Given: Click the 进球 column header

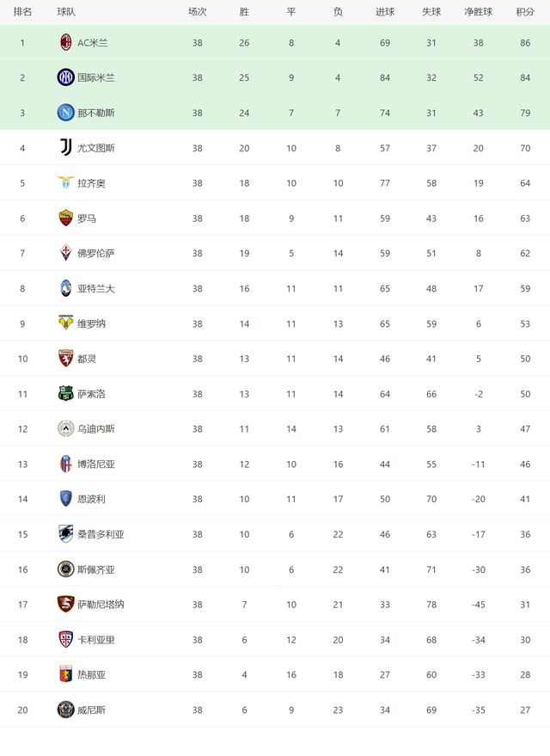Looking at the screenshot, I should (x=385, y=12).
